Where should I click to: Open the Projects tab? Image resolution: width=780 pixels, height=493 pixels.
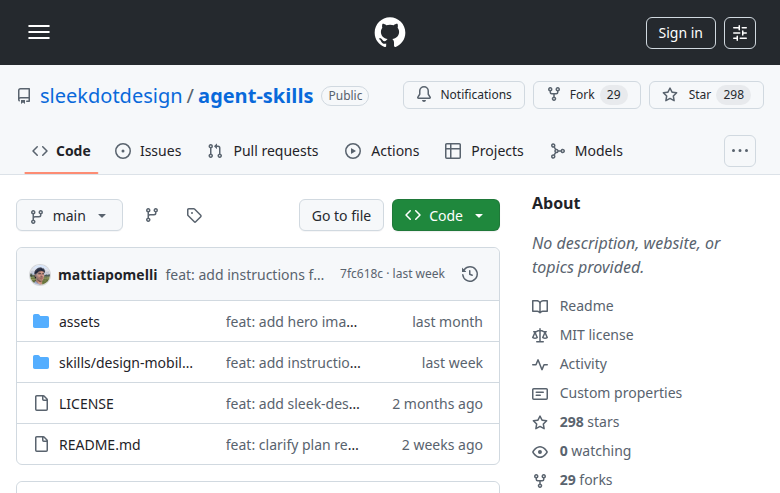tap(484, 151)
